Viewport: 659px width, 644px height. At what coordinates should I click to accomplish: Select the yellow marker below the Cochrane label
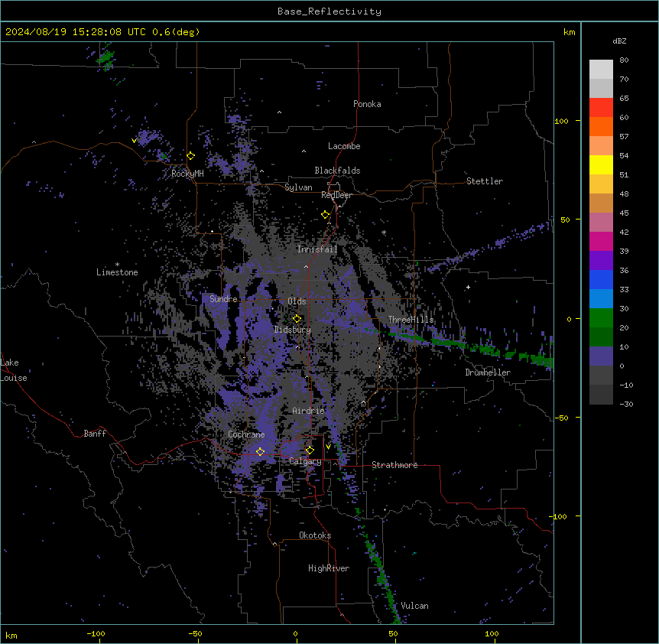(260, 451)
